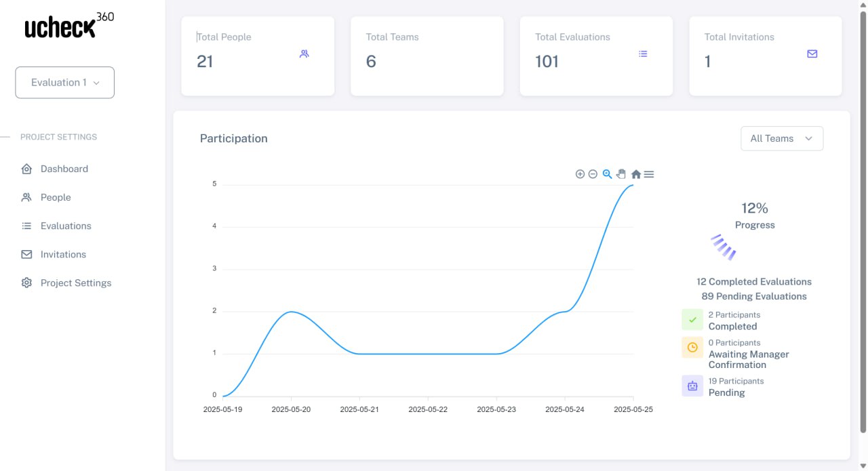Click the Total People users icon
Screen dimensions: 868x471
pyautogui.click(x=304, y=54)
